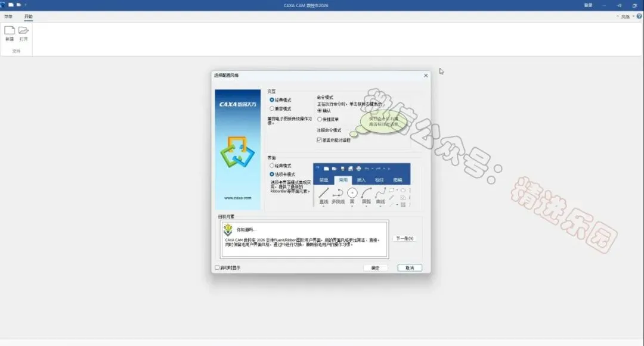Select 经典模式 under 交互 section
Screen dimensions: 644x346
(280, 100)
